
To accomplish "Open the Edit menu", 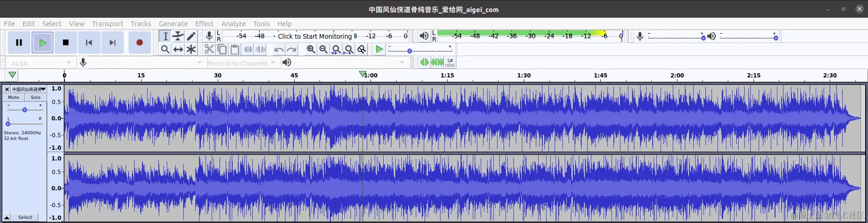I will pyautogui.click(x=28, y=24).
